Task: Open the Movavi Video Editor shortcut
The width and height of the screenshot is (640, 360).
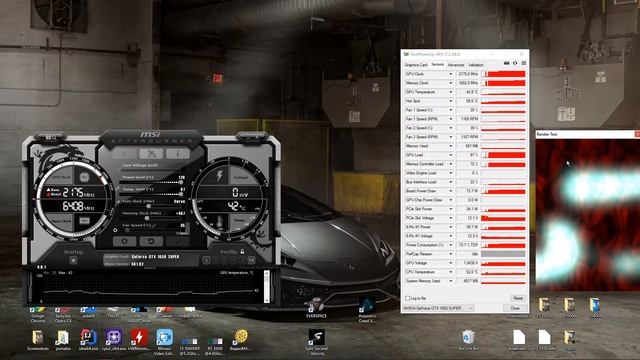Action: (164, 342)
